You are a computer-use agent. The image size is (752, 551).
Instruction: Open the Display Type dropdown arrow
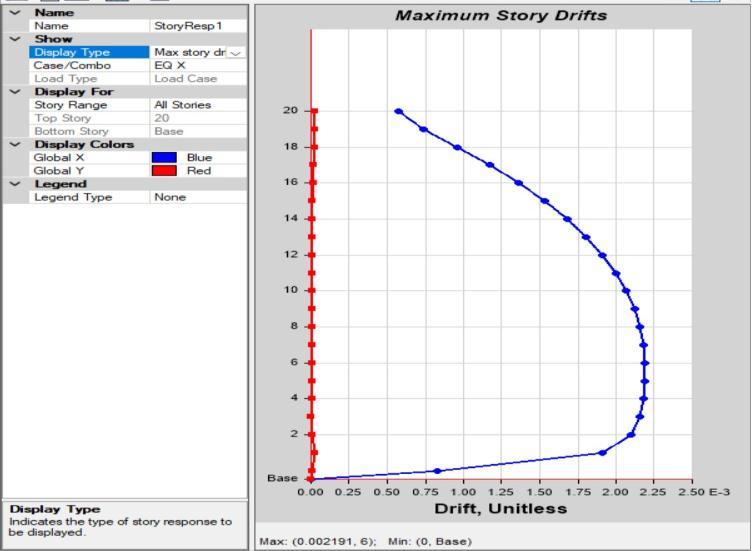[235, 53]
